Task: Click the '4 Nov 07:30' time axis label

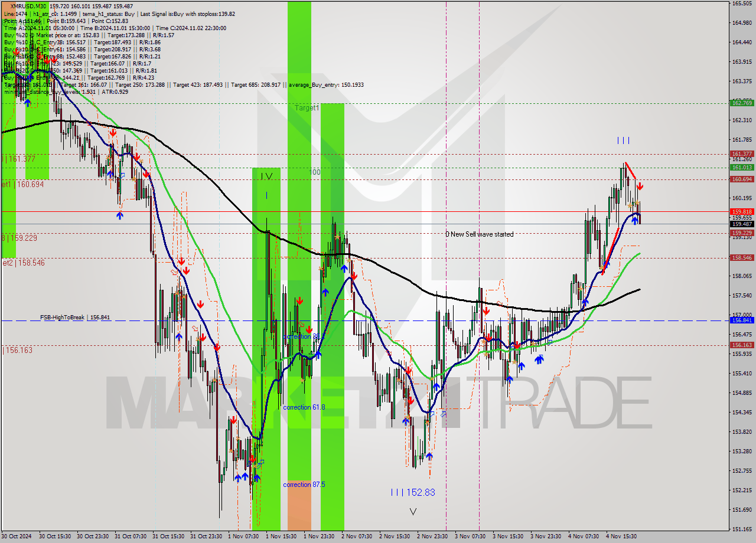Action: 584,537
